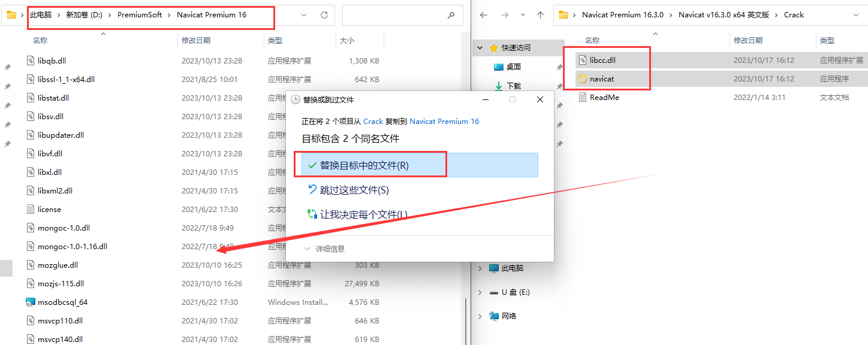Click the license text file icon

coord(31,209)
